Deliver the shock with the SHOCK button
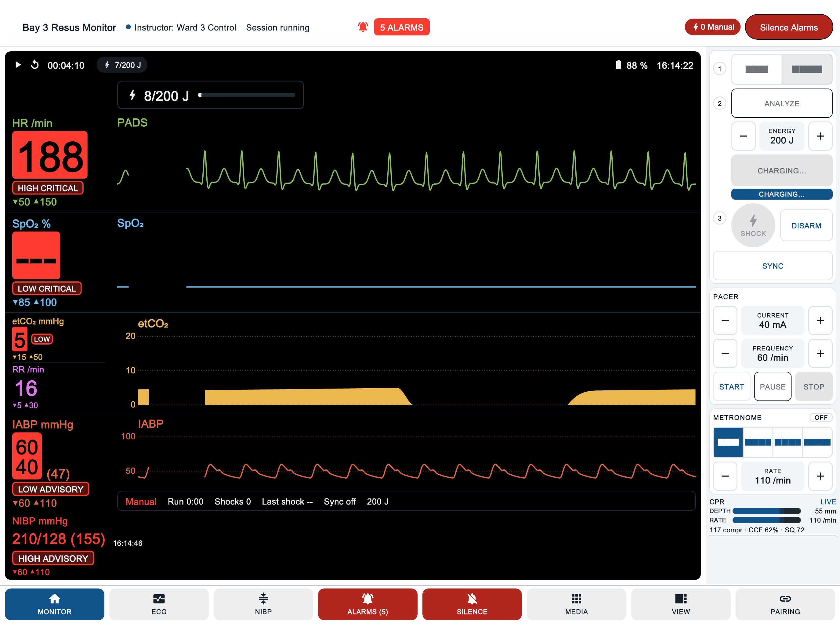840x630 pixels. coord(753,225)
